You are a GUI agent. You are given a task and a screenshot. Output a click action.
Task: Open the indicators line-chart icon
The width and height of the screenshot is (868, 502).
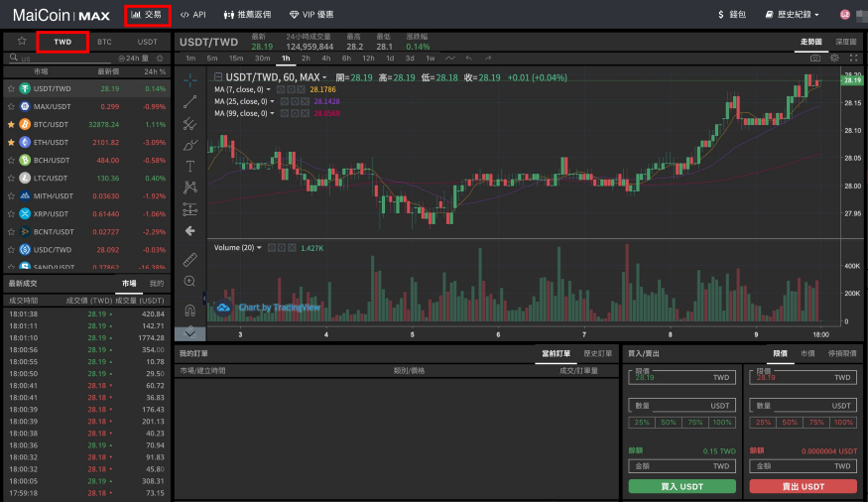(x=450, y=59)
